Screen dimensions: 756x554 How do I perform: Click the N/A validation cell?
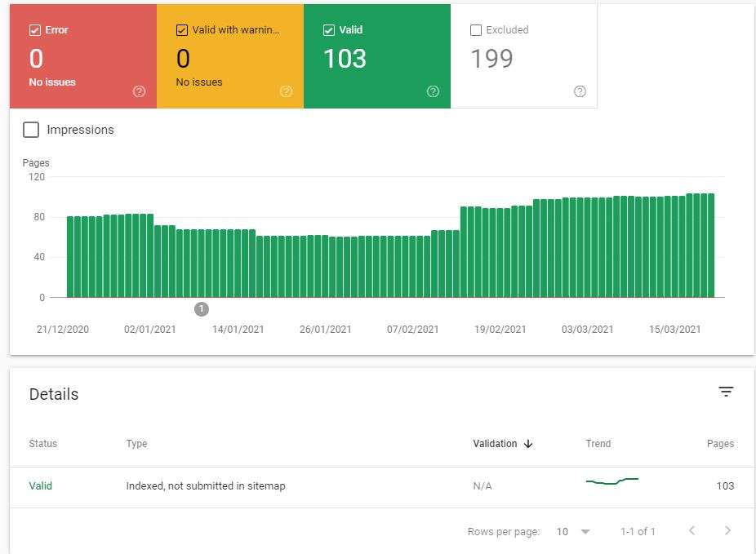tap(483, 486)
